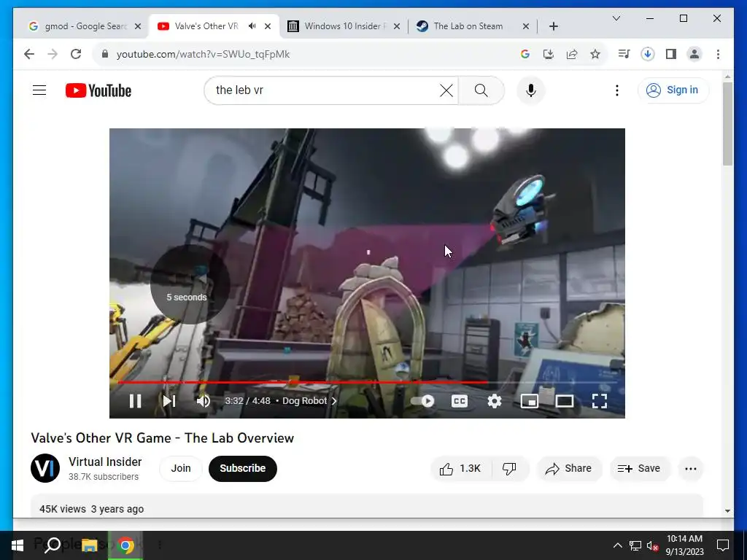The width and height of the screenshot is (747, 560).
Task: Go back to the previous page
Action: tap(29, 54)
